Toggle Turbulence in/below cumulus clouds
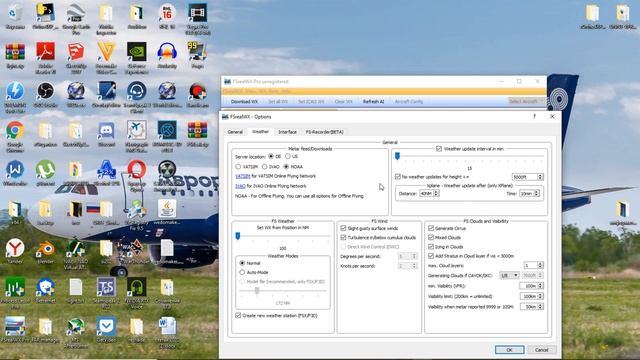 [x=343, y=237]
